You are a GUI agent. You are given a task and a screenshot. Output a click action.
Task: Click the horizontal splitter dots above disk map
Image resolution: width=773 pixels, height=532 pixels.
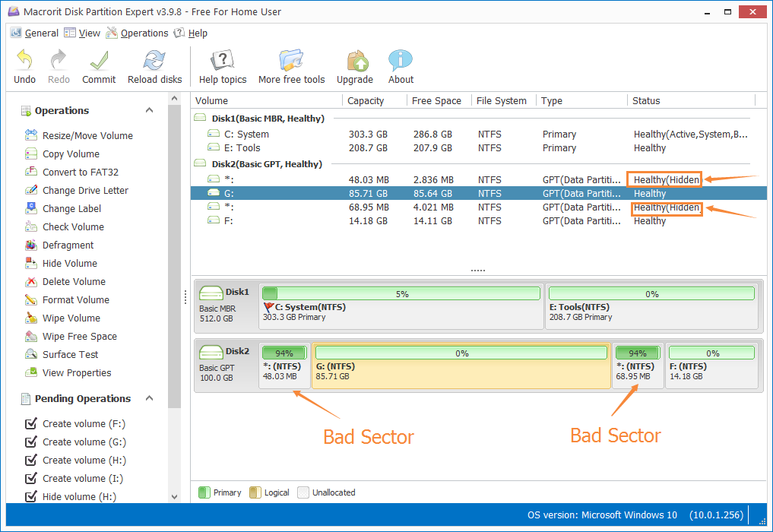click(x=477, y=271)
